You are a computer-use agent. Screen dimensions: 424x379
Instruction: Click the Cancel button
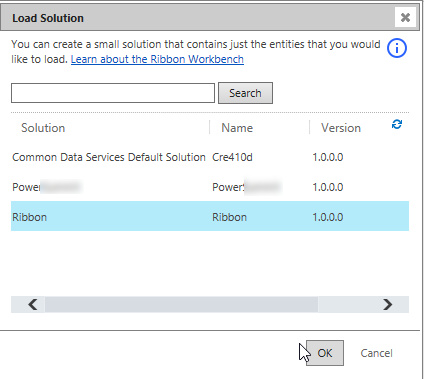point(376,353)
